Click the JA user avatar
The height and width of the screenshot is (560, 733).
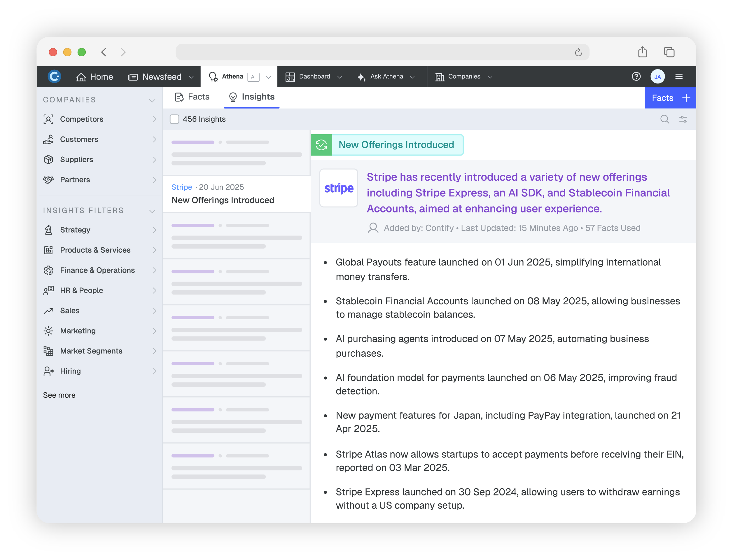(x=657, y=77)
